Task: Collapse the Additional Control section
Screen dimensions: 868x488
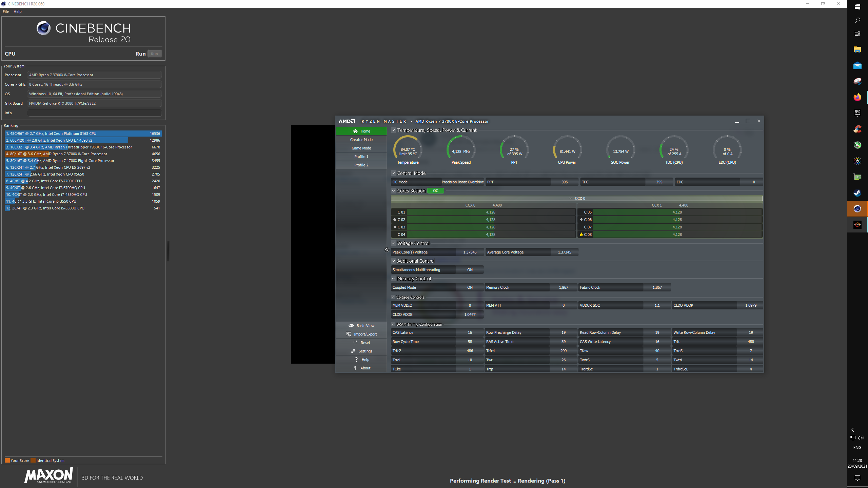Action: pos(393,261)
